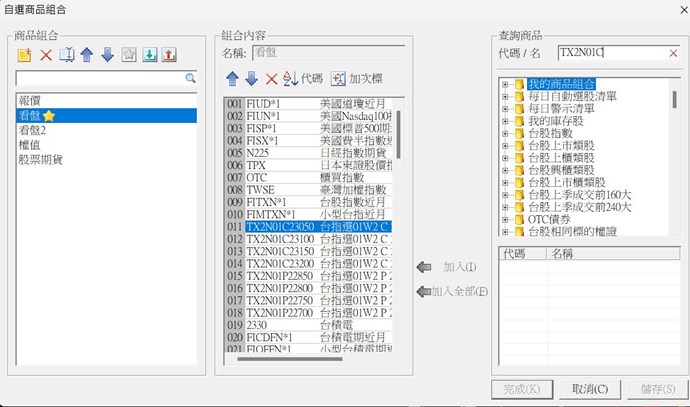Click the red X delete portfolio icon

point(45,54)
